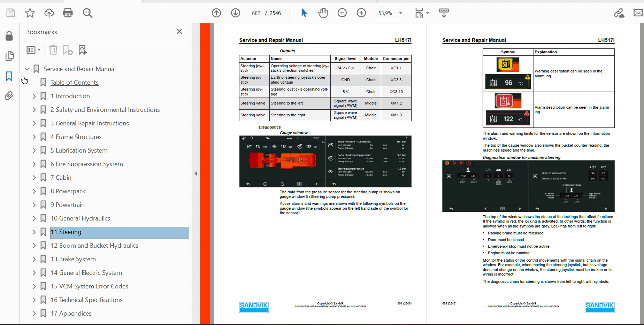Expand the 10 General Hydraulics bookmark

(34, 218)
